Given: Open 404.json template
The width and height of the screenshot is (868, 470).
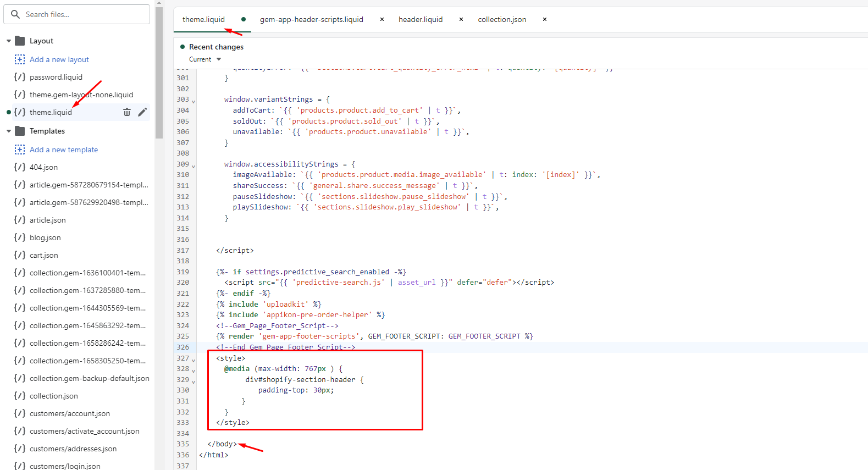Looking at the screenshot, I should (x=43, y=167).
